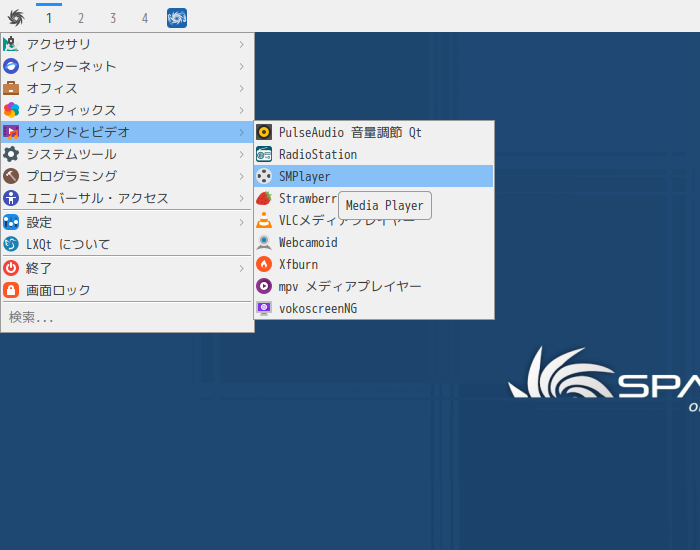Open the グラフィックス menu category

127,110
